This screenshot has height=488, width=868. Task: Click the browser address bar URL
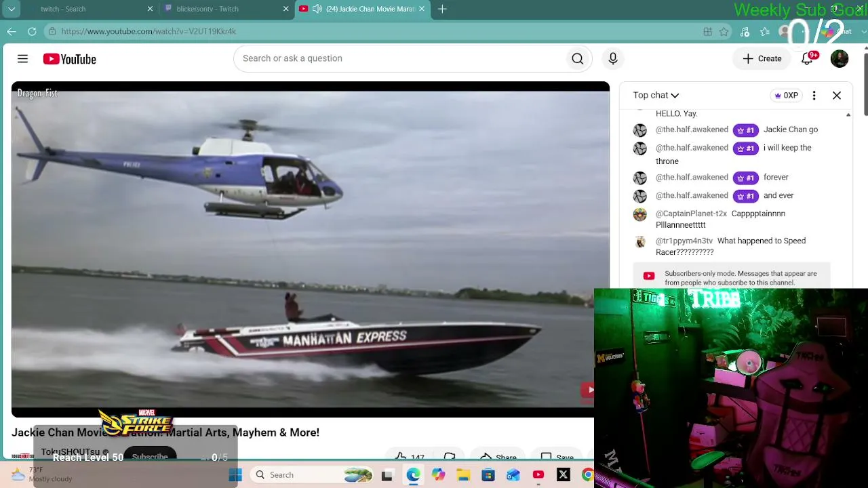(x=149, y=31)
